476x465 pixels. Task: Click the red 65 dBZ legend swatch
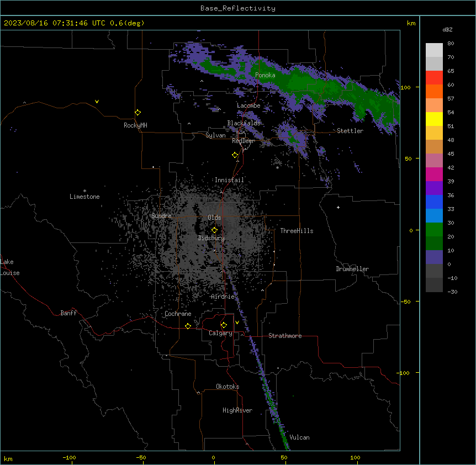click(x=434, y=78)
